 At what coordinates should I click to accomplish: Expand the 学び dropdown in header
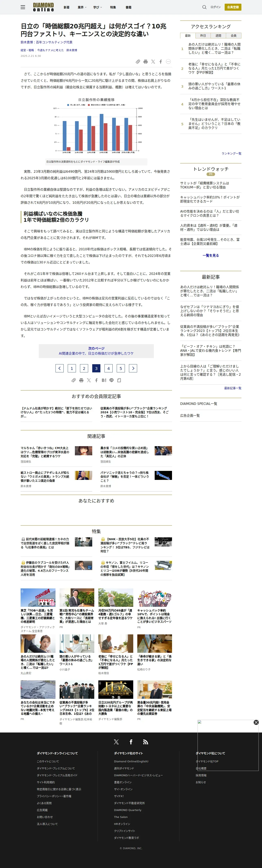click(98, 7)
